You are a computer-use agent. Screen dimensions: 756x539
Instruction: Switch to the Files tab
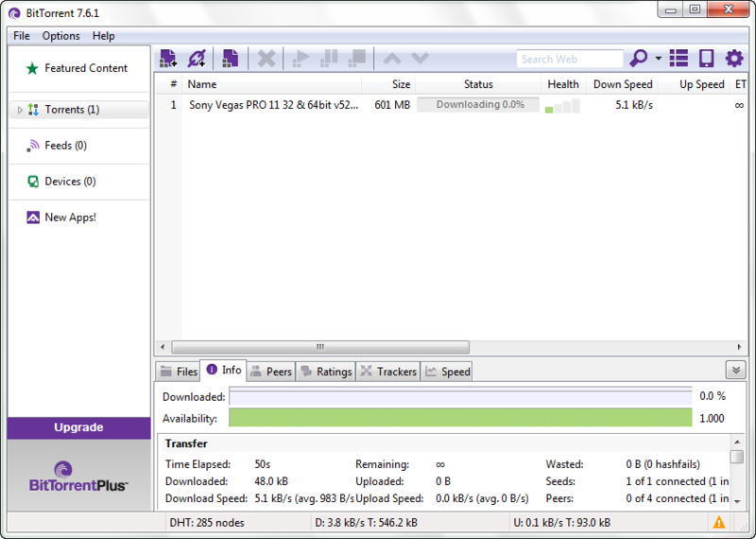[x=179, y=372]
